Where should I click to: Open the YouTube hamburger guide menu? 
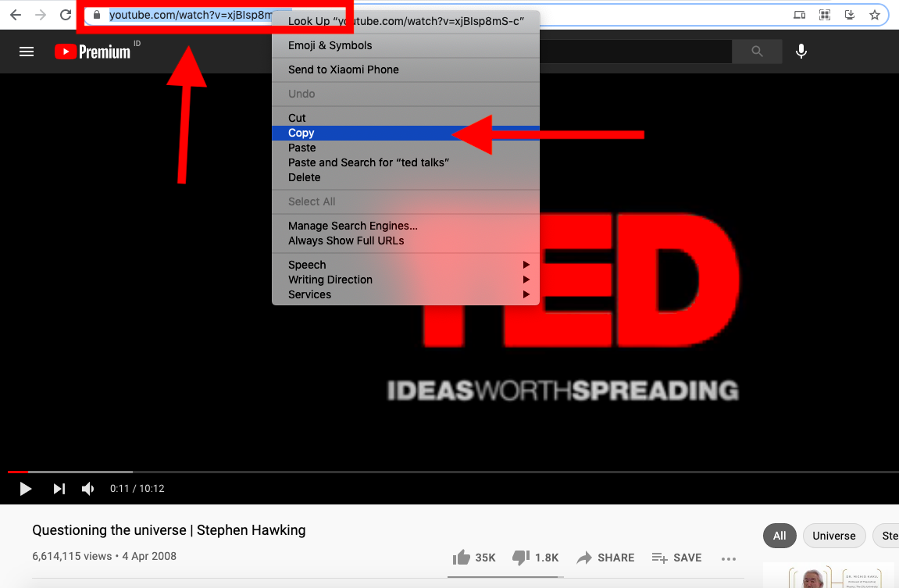[27, 52]
